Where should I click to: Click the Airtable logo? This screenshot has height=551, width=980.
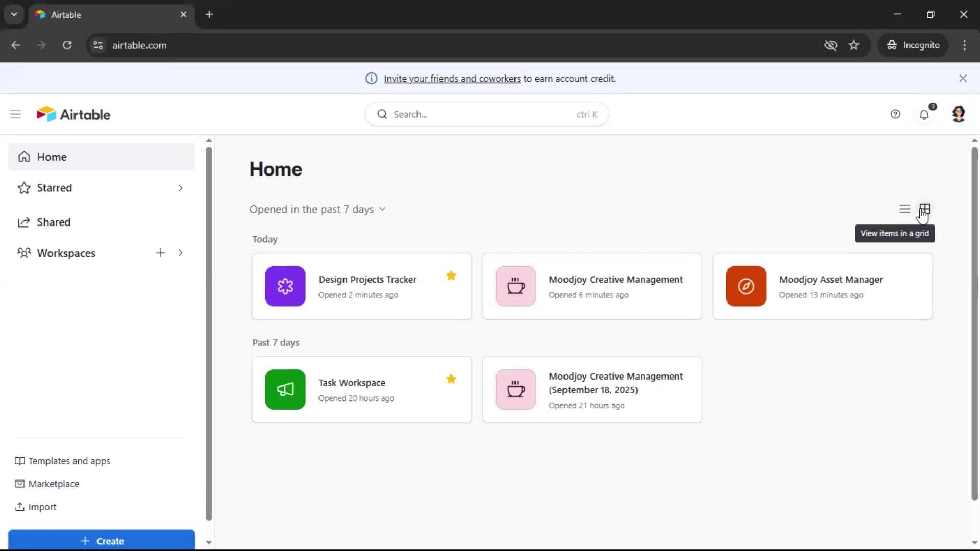73,114
